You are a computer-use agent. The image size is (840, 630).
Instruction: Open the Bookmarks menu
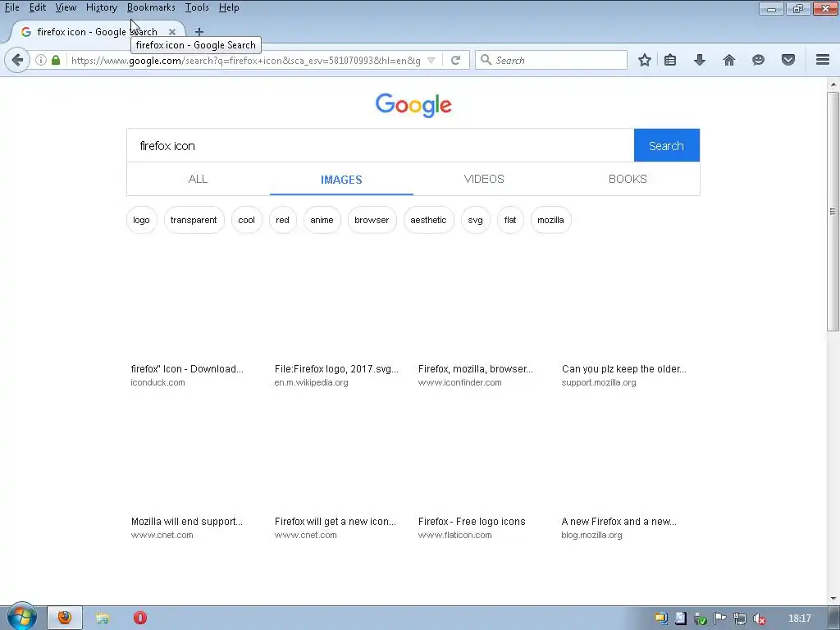(151, 7)
